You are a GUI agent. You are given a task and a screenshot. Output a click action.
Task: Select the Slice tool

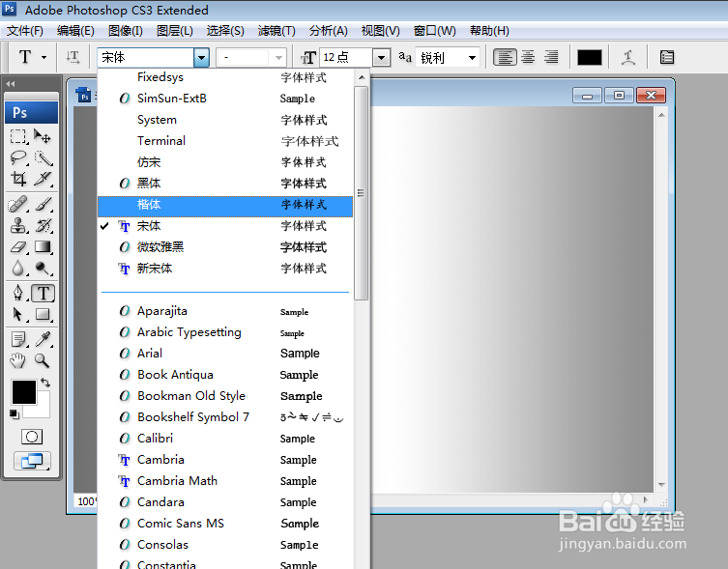pyautogui.click(x=44, y=179)
